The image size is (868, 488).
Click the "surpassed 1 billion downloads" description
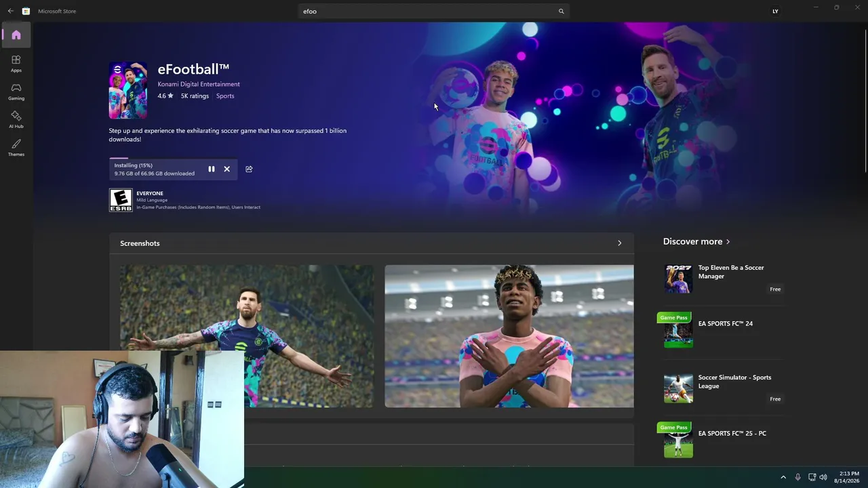point(228,135)
